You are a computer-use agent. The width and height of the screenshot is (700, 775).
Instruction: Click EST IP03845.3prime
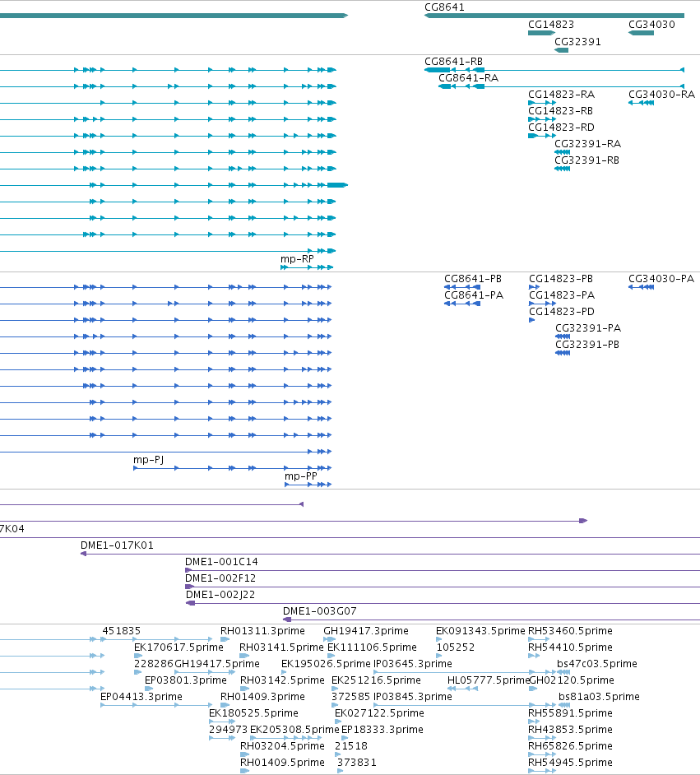tap(412, 697)
